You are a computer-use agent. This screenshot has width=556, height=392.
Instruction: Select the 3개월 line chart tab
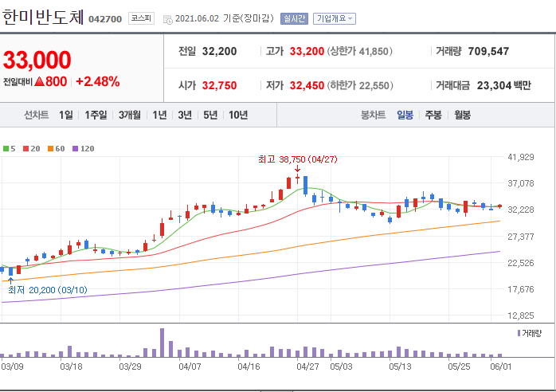129,115
